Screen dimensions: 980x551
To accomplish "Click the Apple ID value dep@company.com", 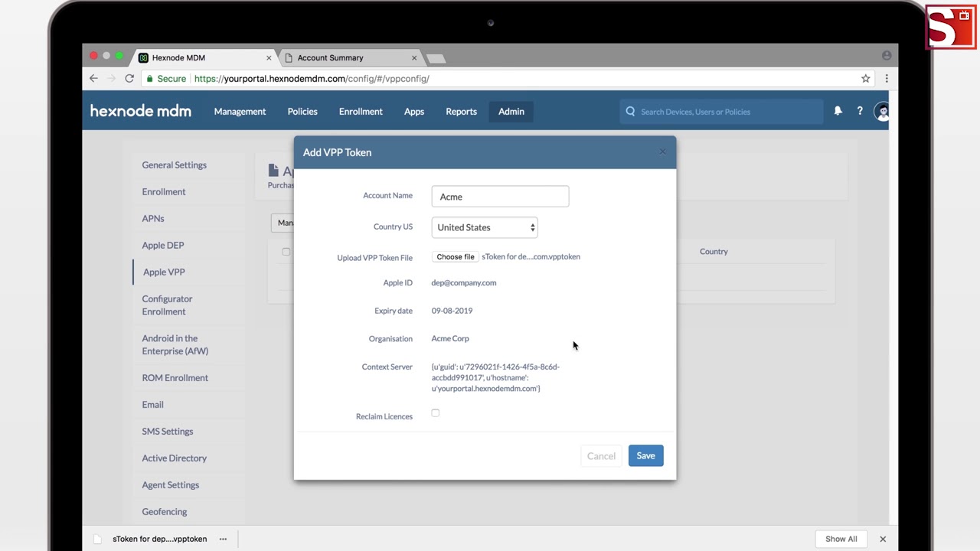I will (463, 282).
